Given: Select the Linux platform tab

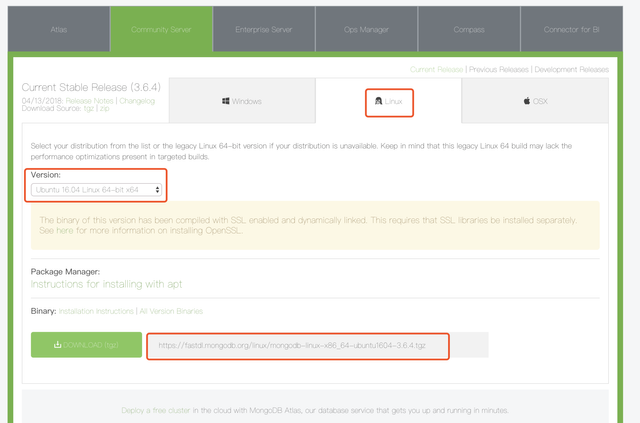Looking at the screenshot, I should click(x=389, y=101).
